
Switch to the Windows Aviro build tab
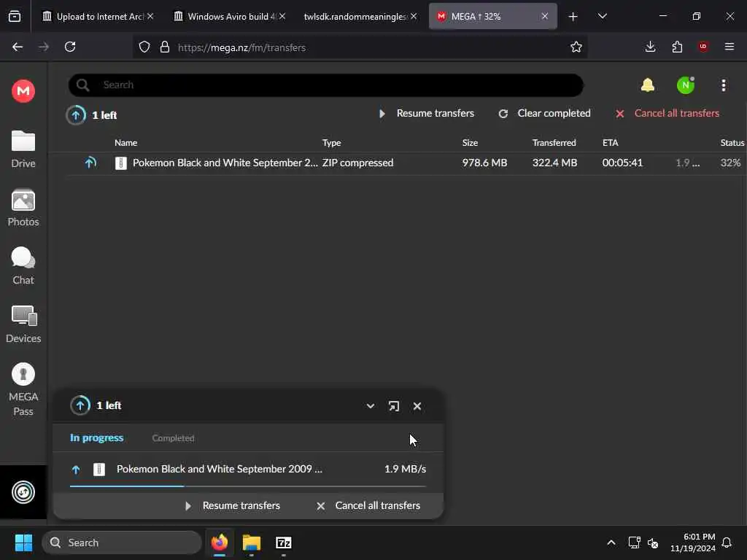point(230,17)
